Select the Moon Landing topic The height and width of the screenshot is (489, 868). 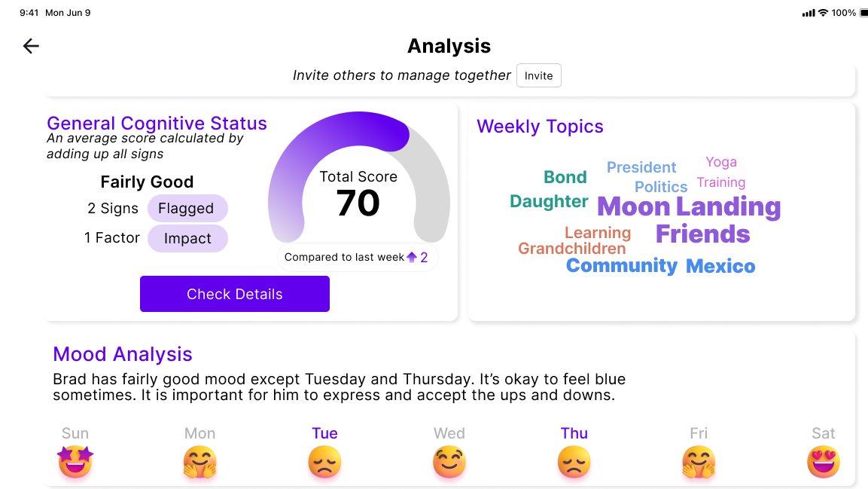689,206
